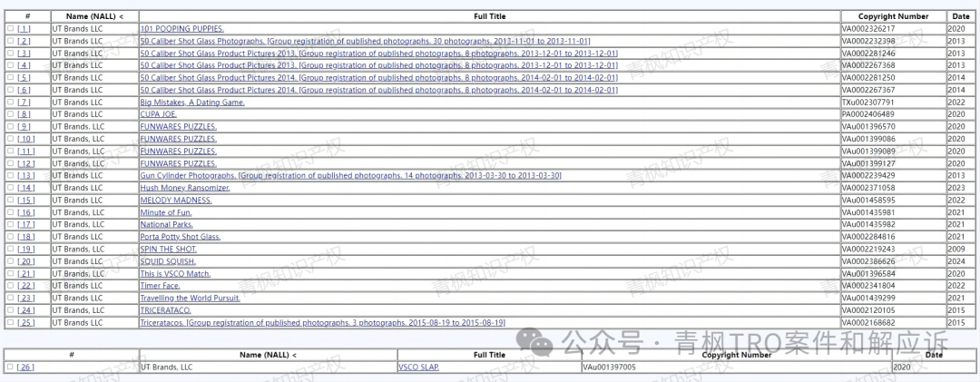Screen dimensions: 980x382
Task: Open FUNWARES PUZZLES title in row 11
Action: (x=178, y=152)
